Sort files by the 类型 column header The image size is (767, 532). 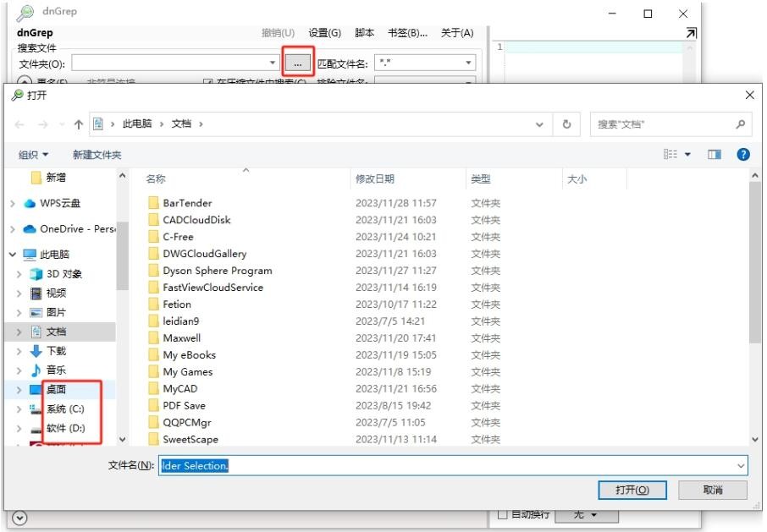click(481, 178)
